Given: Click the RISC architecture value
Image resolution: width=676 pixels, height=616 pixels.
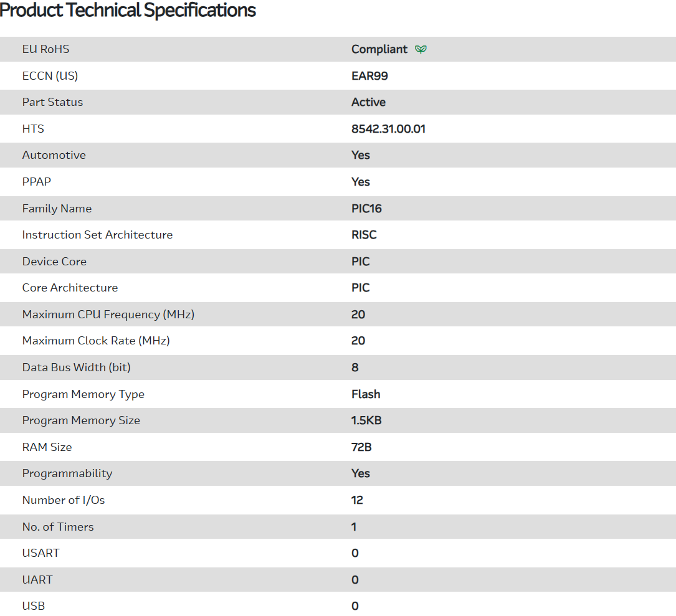Looking at the screenshot, I should click(x=364, y=235).
